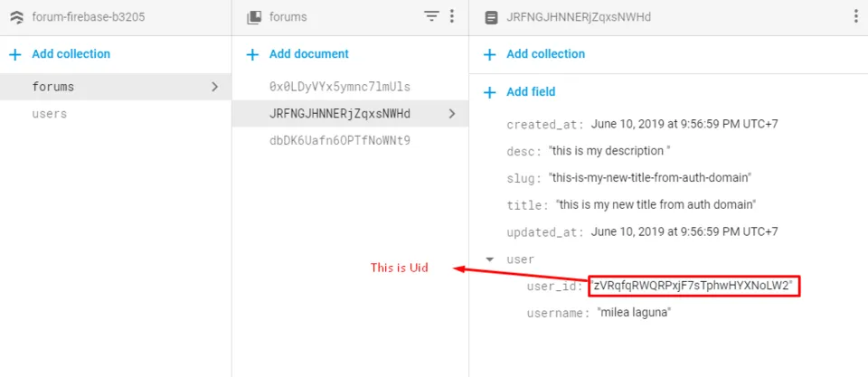Image resolution: width=868 pixels, height=377 pixels.
Task: Click the title field name
Action: (x=527, y=205)
